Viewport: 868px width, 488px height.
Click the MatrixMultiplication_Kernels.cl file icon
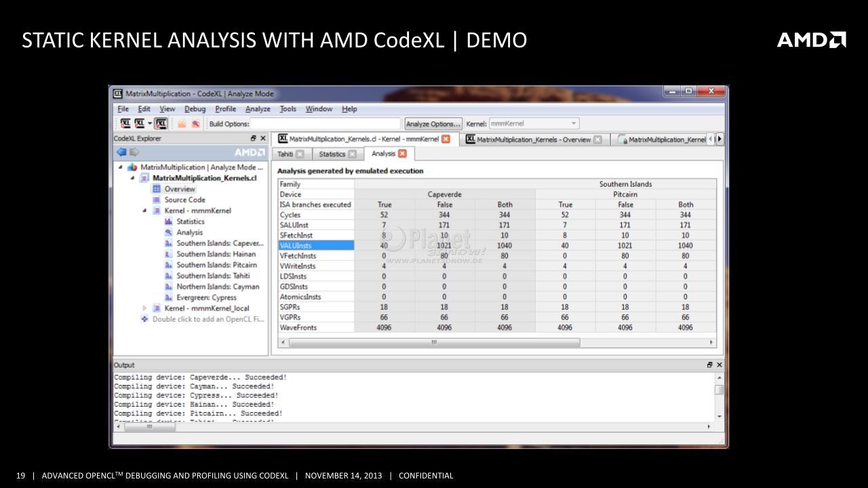[144, 178]
